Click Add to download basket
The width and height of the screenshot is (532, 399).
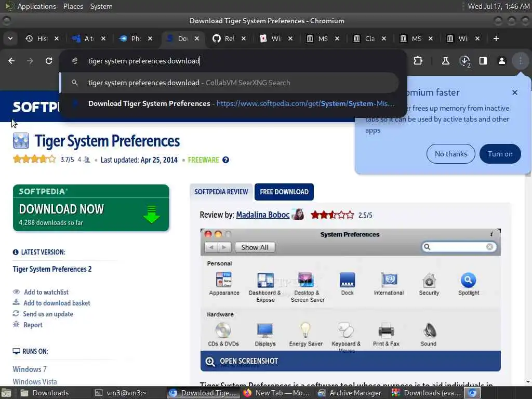(57, 303)
